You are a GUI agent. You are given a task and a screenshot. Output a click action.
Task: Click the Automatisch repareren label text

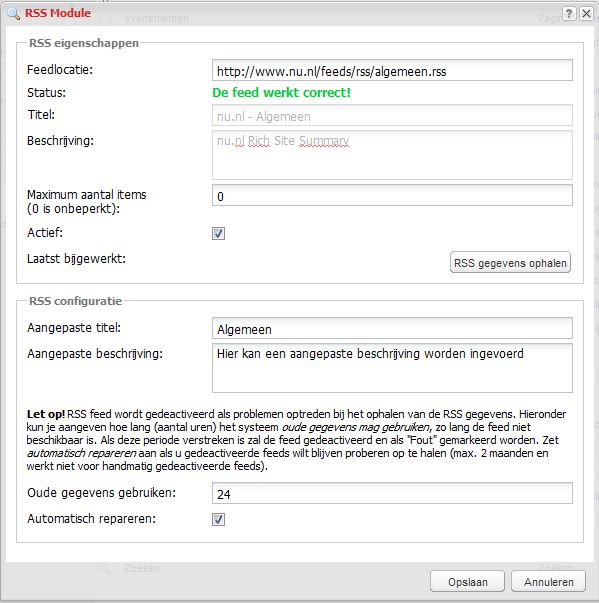(x=92, y=519)
